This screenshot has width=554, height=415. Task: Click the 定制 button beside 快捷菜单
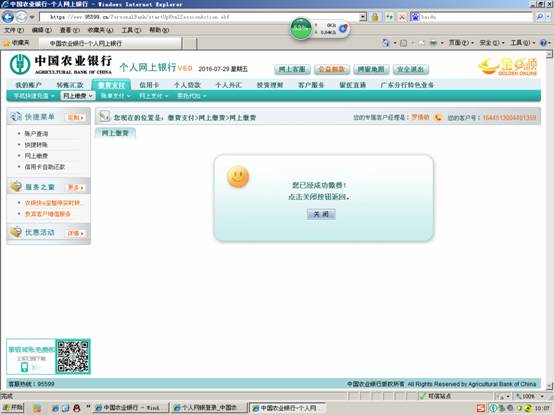(x=75, y=118)
